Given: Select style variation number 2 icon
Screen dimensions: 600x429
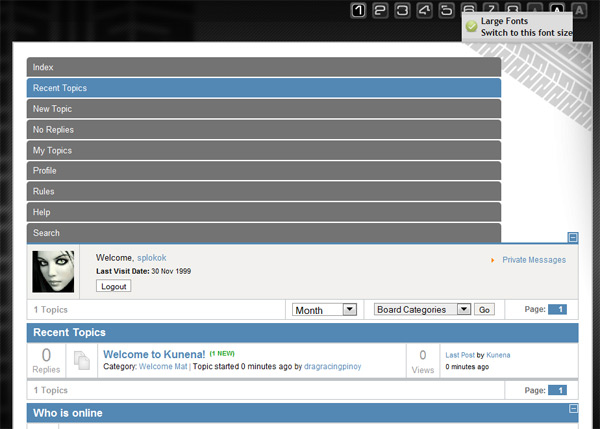Looking at the screenshot, I should pos(380,11).
